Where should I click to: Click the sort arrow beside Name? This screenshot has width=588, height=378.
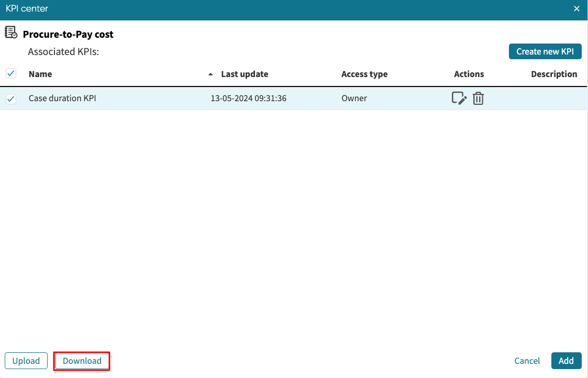coord(210,74)
